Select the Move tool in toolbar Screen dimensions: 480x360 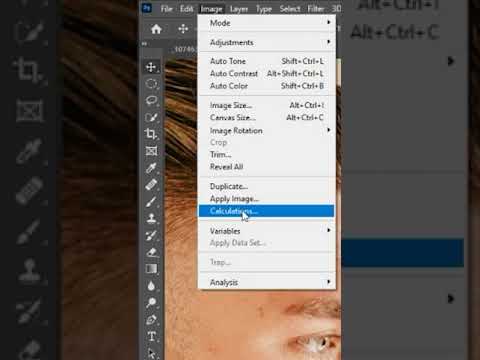point(151,67)
